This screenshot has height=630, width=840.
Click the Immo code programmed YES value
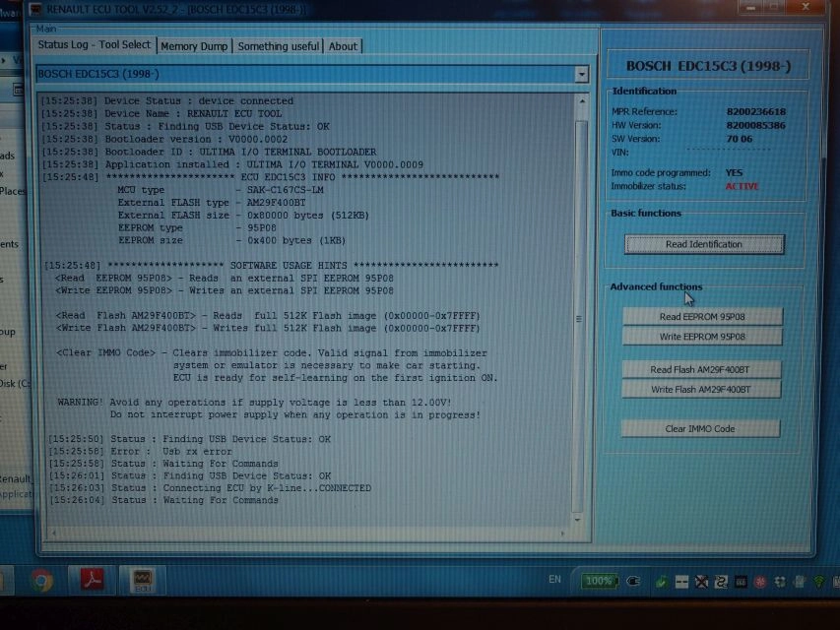point(734,172)
